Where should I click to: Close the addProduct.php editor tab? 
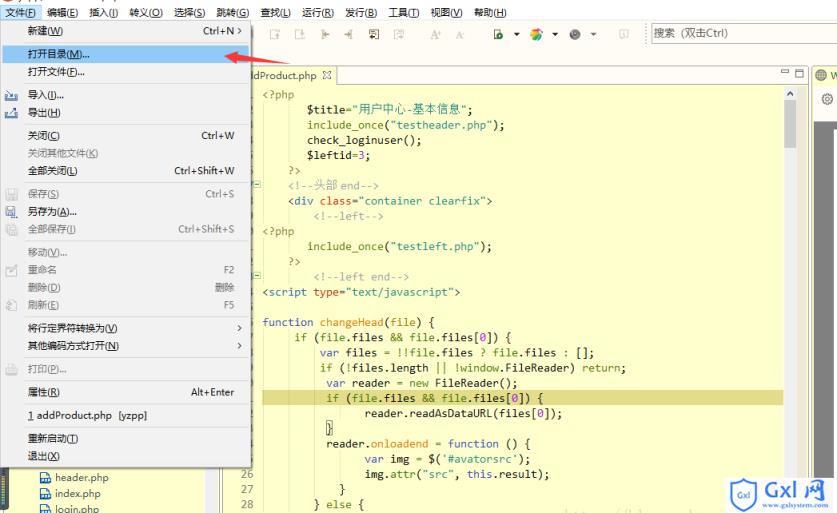click(327, 75)
